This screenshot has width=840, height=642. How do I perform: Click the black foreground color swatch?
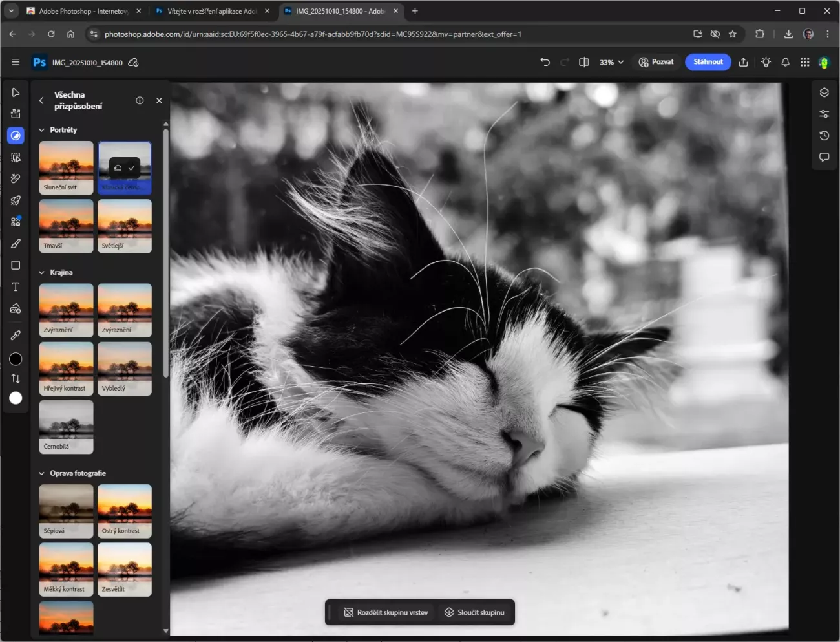[x=16, y=359]
